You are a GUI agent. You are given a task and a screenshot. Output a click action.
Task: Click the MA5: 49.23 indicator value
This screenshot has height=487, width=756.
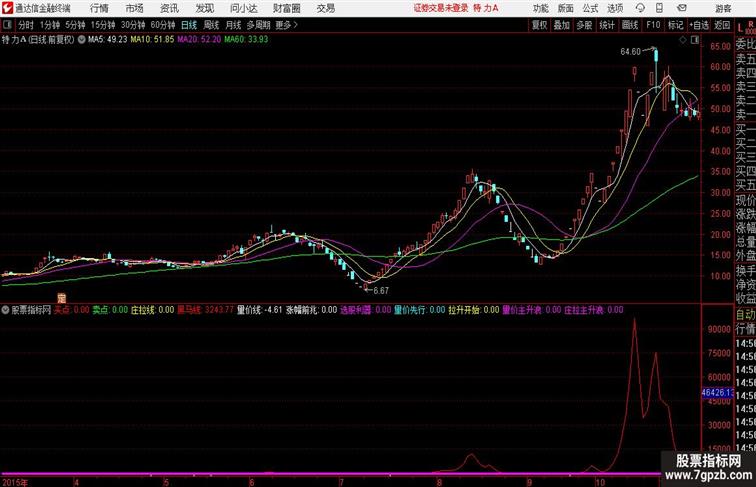pos(108,40)
